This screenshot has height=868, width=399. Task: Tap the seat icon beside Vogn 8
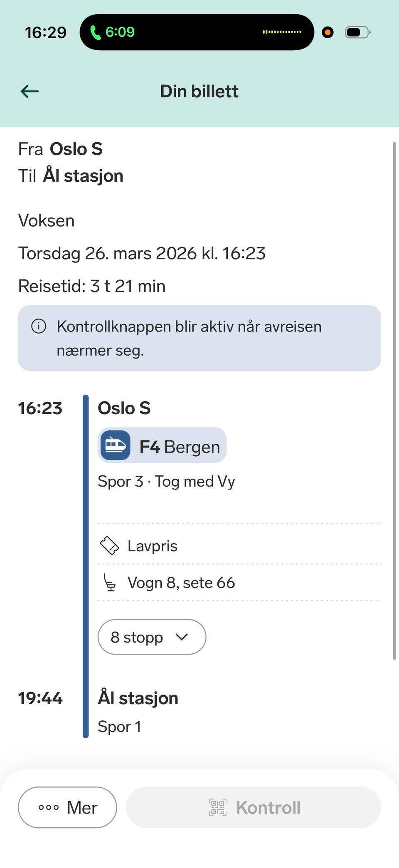[x=110, y=582]
